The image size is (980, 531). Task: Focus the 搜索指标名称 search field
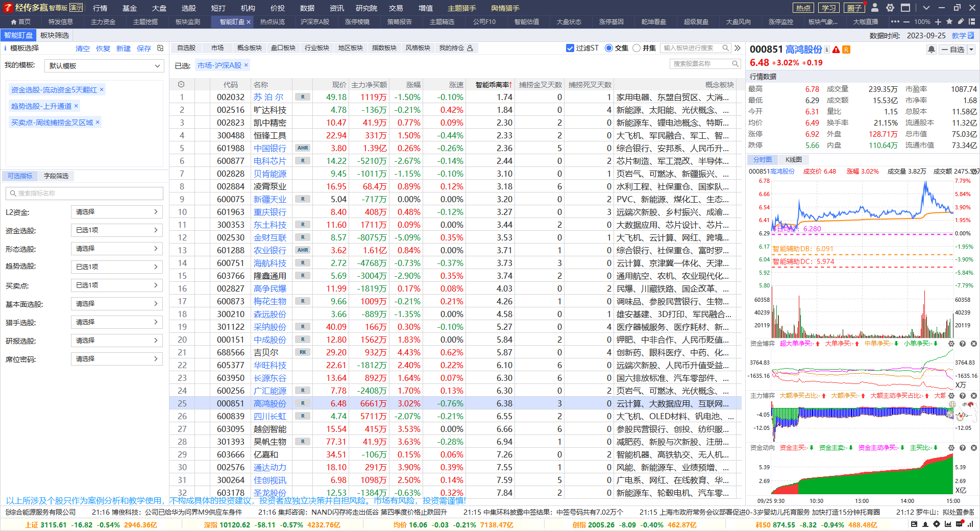(x=84, y=194)
